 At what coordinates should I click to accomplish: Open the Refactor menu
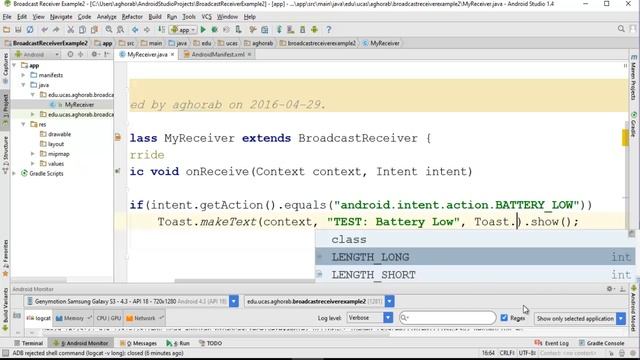pos(132,17)
